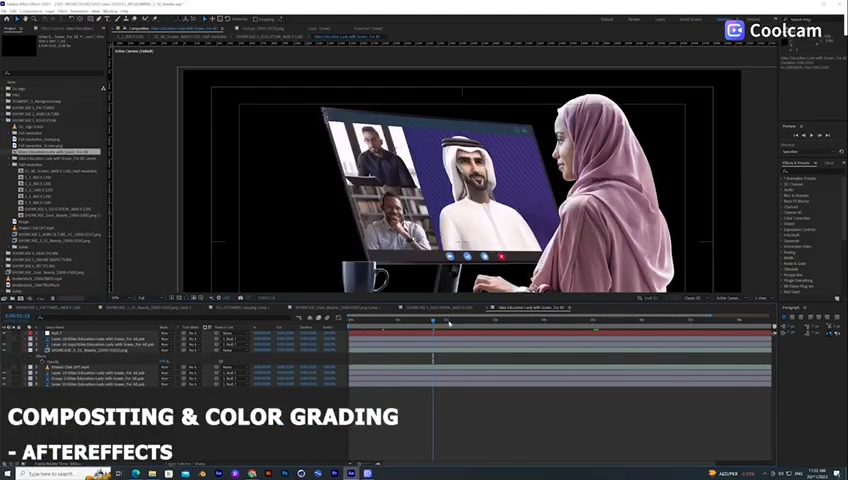Select the Eraser tool
The width and height of the screenshot is (848, 480).
click(135, 19)
